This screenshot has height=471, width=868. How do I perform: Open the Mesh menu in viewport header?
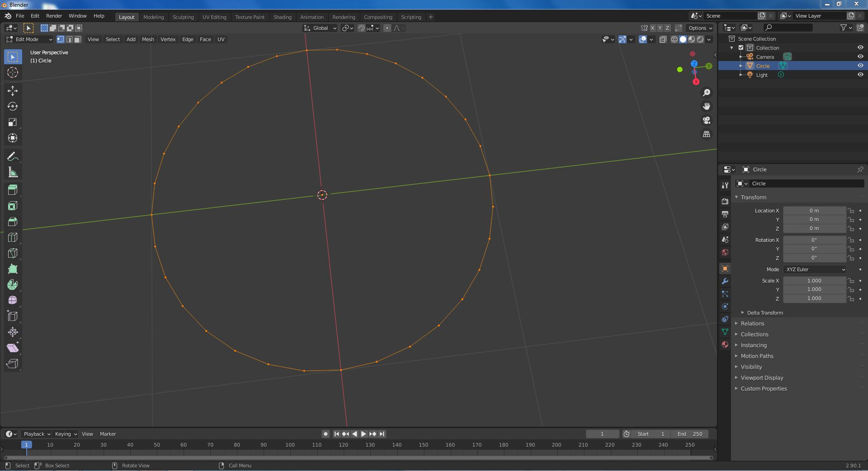[148, 39]
